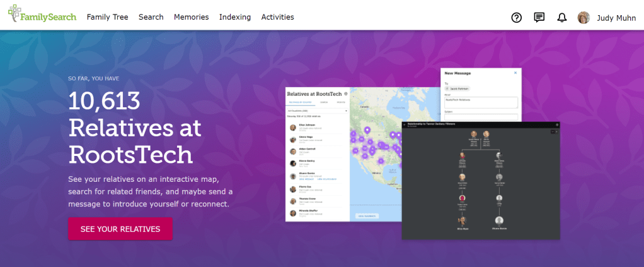This screenshot has width=644, height=267.
Task: Click the RootsTech Relatives message text field
Action: 481,101
